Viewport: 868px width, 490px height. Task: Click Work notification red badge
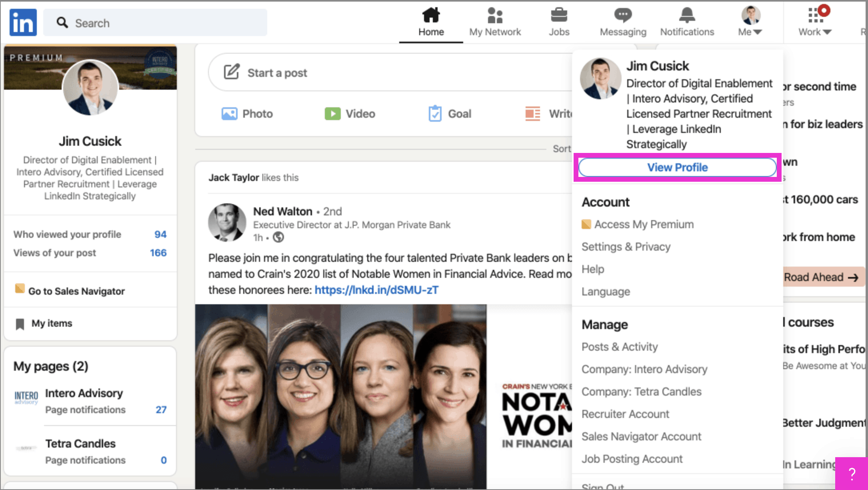click(x=824, y=10)
